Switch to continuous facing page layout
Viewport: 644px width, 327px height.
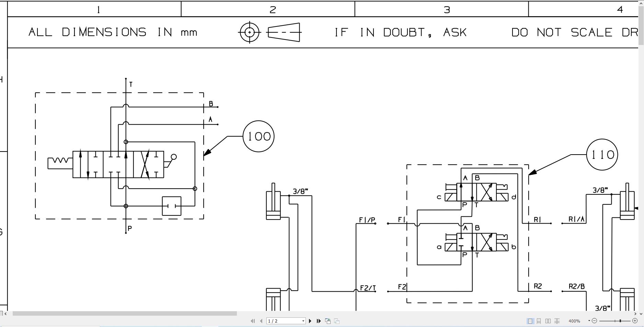pos(557,321)
